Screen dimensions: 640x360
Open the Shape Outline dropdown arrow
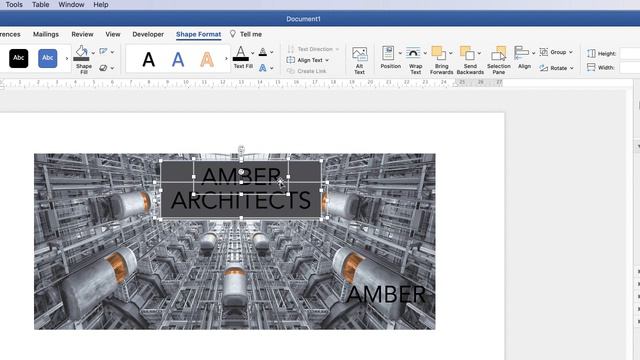tap(112, 52)
